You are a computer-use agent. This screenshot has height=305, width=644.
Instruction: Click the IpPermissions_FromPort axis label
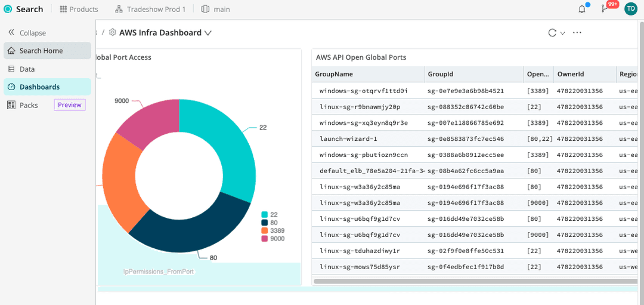click(x=159, y=272)
